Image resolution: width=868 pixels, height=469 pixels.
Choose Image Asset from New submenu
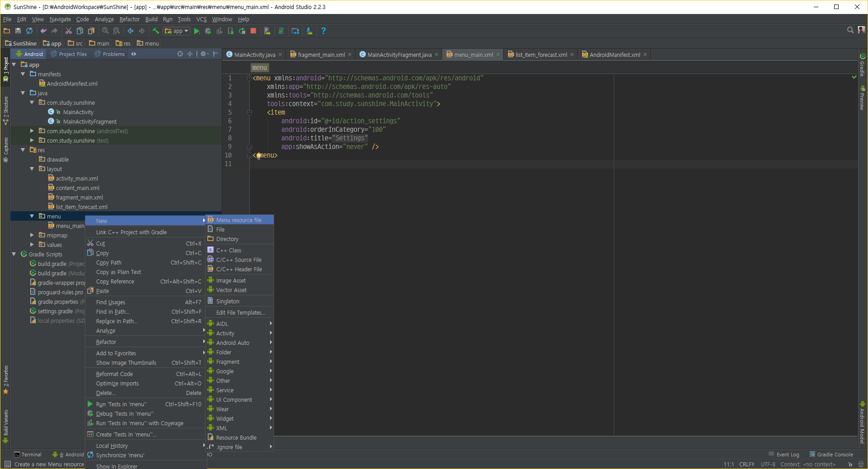[240, 280]
